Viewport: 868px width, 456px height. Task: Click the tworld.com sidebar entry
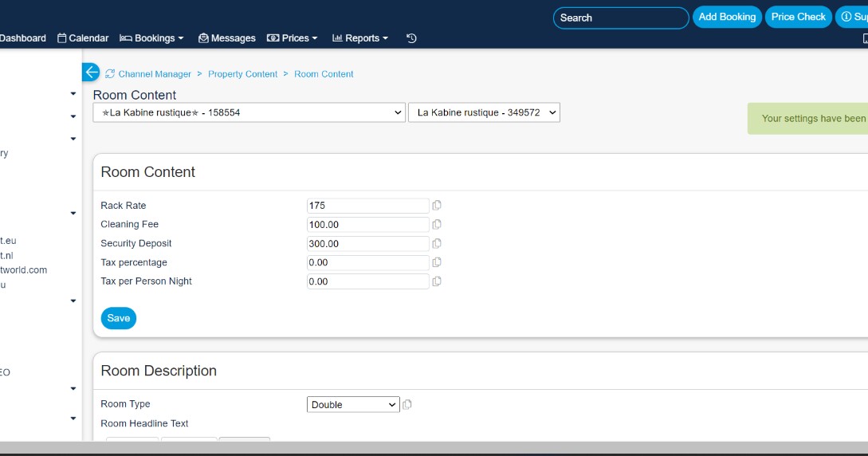tap(23, 270)
